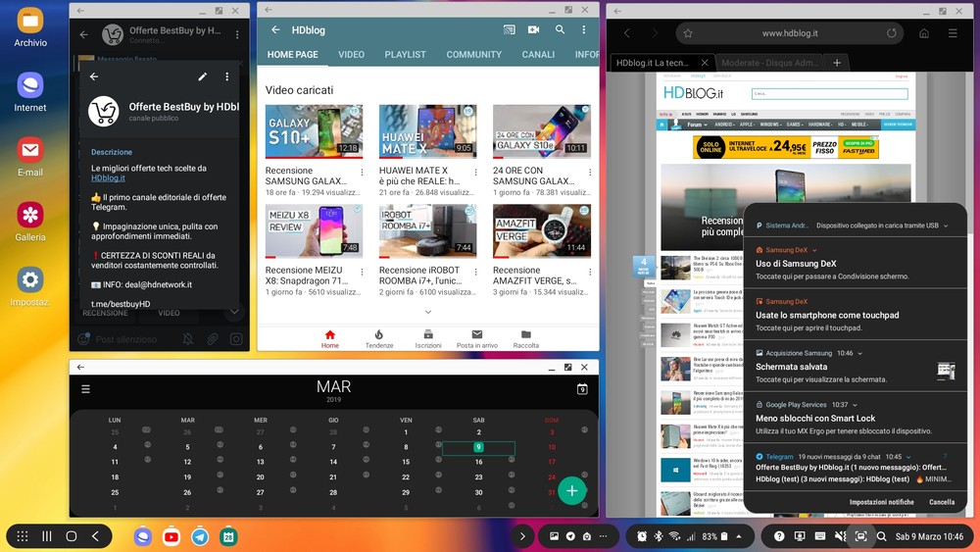Image resolution: width=980 pixels, height=552 pixels.
Task: Follow HDblog.it link in Telegram description
Action: 108,178
